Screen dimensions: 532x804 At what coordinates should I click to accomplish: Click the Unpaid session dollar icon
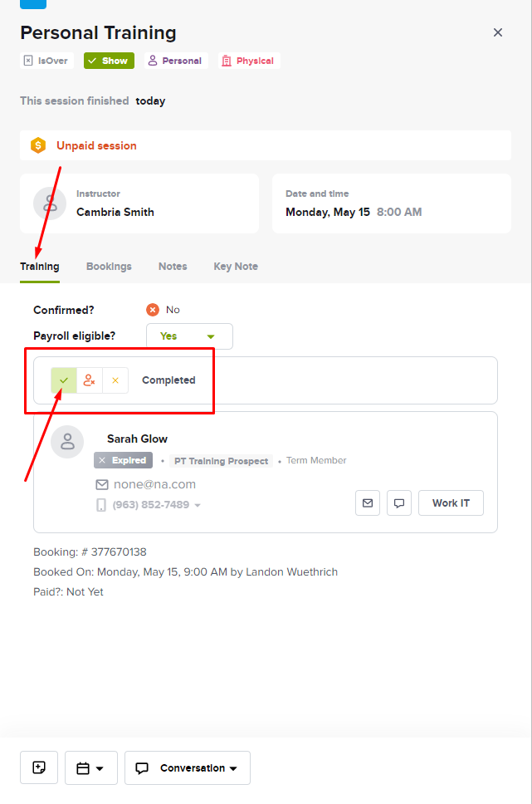38,145
